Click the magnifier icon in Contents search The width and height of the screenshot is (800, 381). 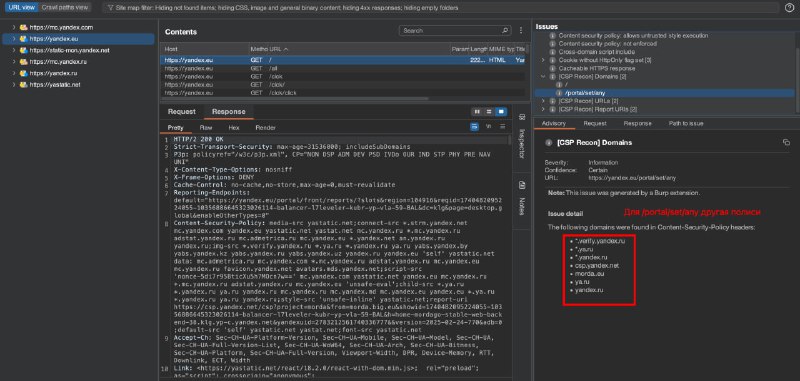pos(505,31)
